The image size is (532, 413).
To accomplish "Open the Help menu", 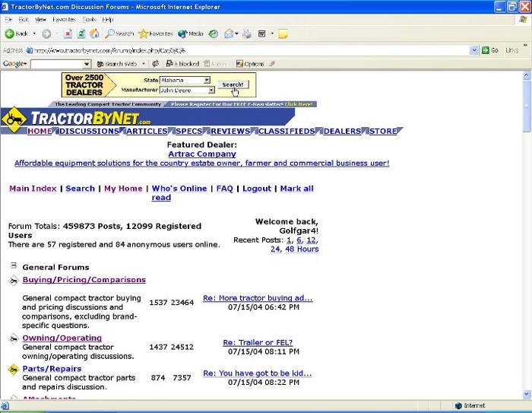I will 108,19.
